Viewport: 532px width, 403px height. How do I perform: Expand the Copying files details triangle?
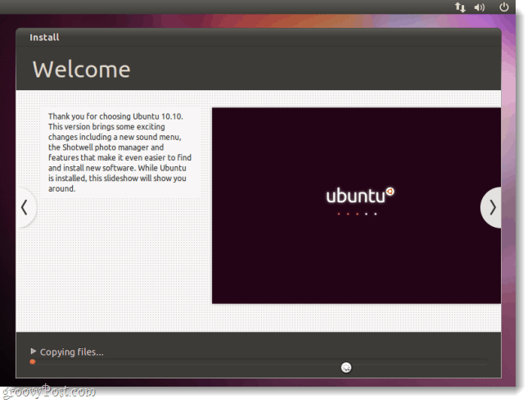pyautogui.click(x=33, y=351)
